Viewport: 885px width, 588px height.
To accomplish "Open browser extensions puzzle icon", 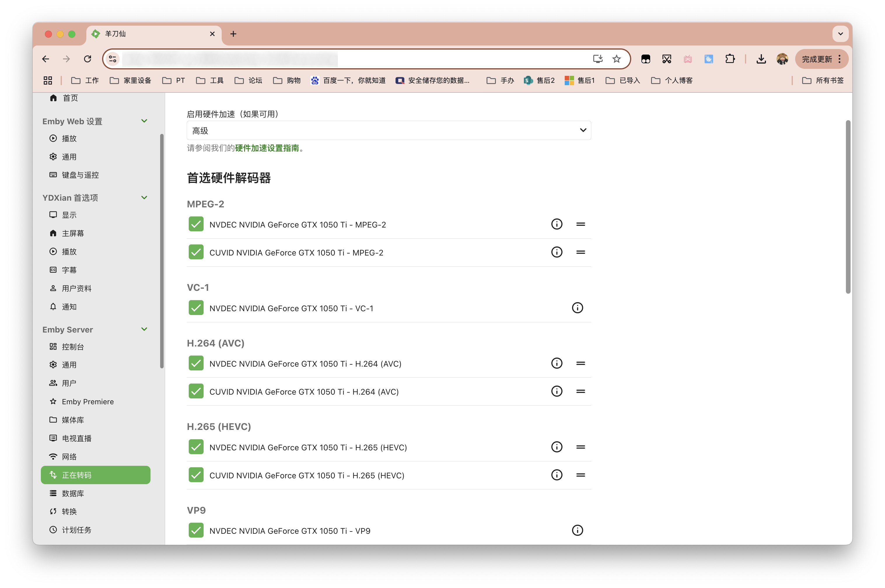I will 730,59.
